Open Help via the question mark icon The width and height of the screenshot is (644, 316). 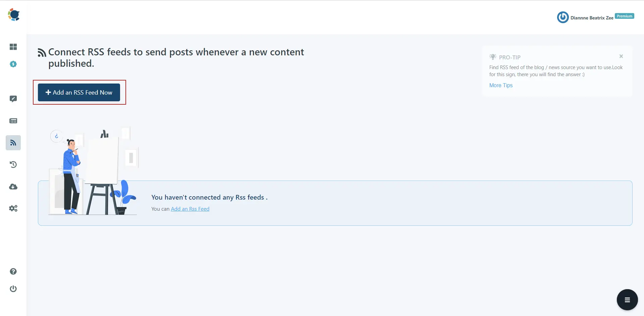tap(13, 271)
